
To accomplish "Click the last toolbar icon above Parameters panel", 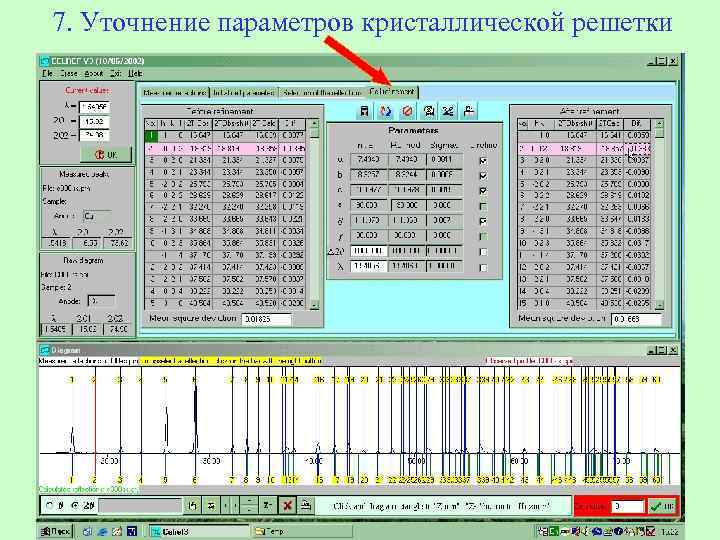I will pos(468,111).
